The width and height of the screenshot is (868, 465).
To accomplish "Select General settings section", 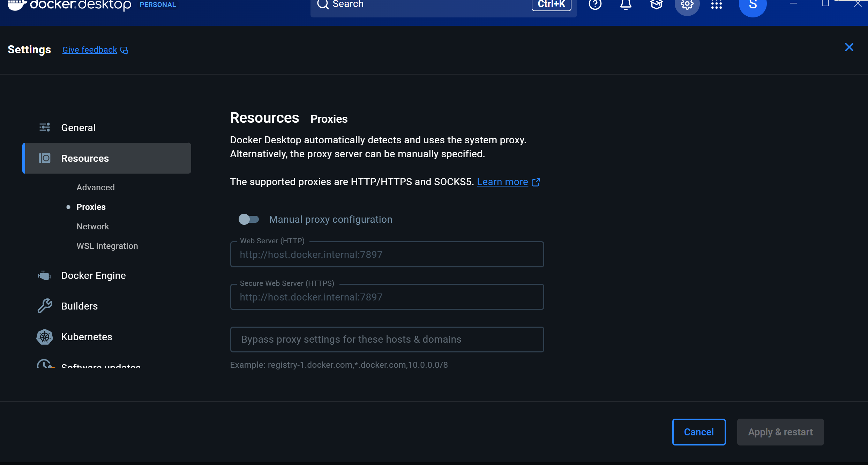I will (78, 128).
